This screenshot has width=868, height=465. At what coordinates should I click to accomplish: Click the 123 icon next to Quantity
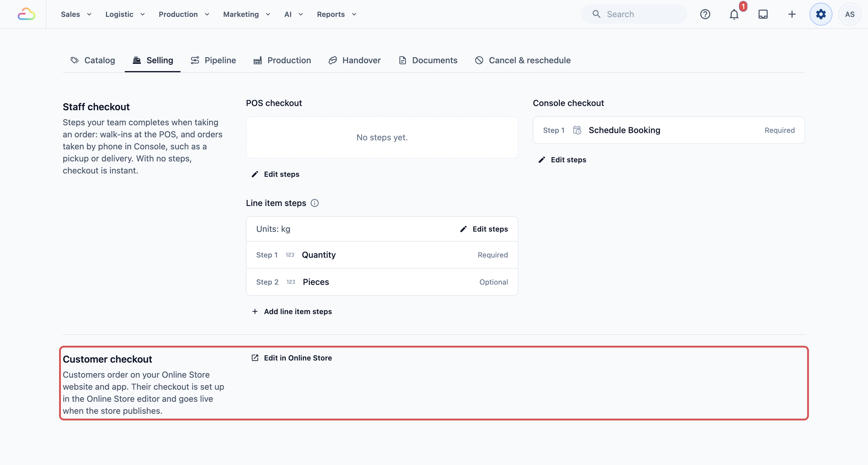tap(290, 255)
